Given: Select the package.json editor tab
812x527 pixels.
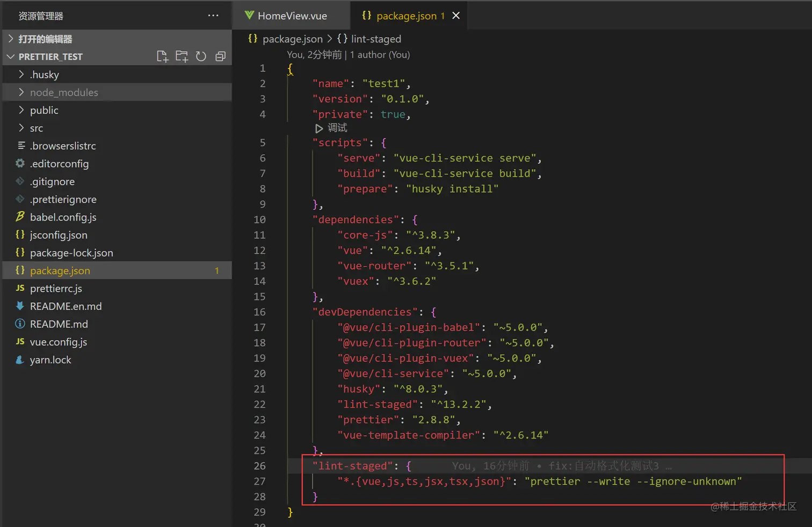Looking at the screenshot, I should [406, 16].
